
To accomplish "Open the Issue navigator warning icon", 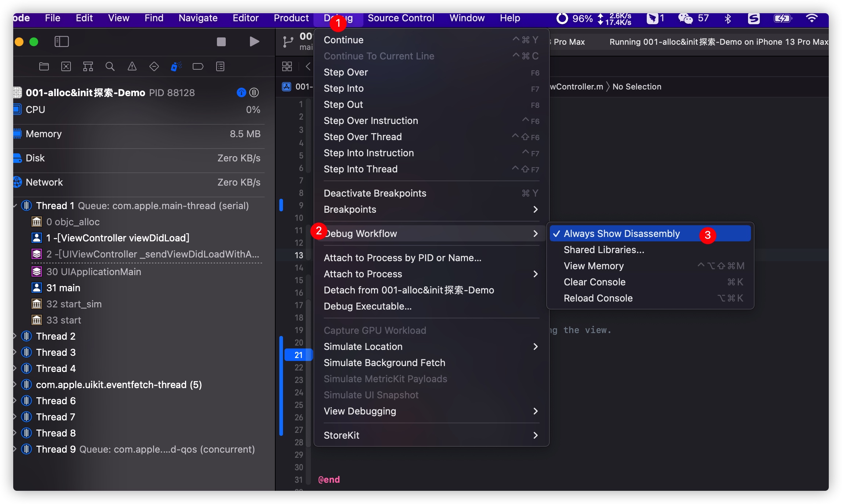I will point(132,66).
